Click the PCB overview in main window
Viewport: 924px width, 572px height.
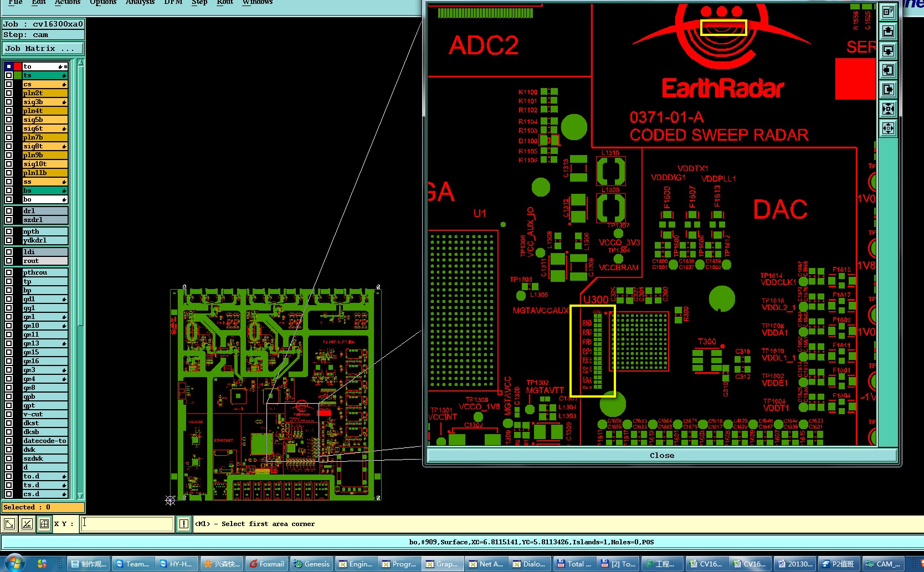pyautogui.click(x=275, y=394)
